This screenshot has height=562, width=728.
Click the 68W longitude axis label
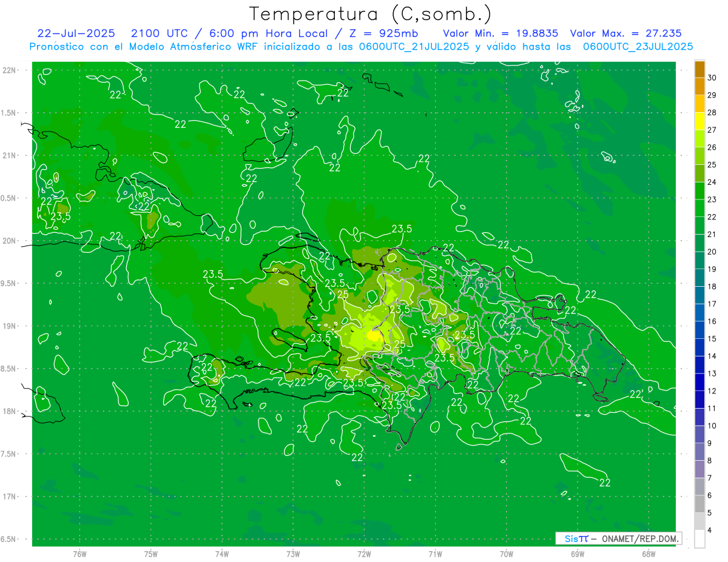click(649, 554)
